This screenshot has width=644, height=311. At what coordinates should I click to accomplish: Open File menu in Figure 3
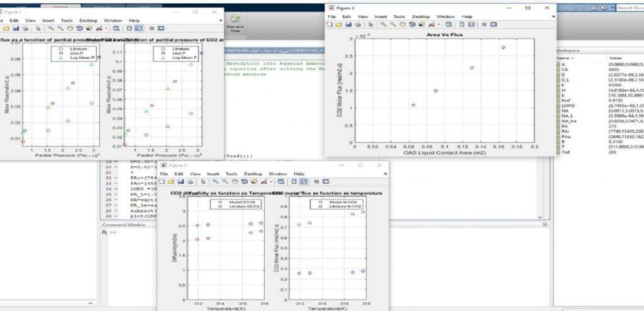(332, 17)
